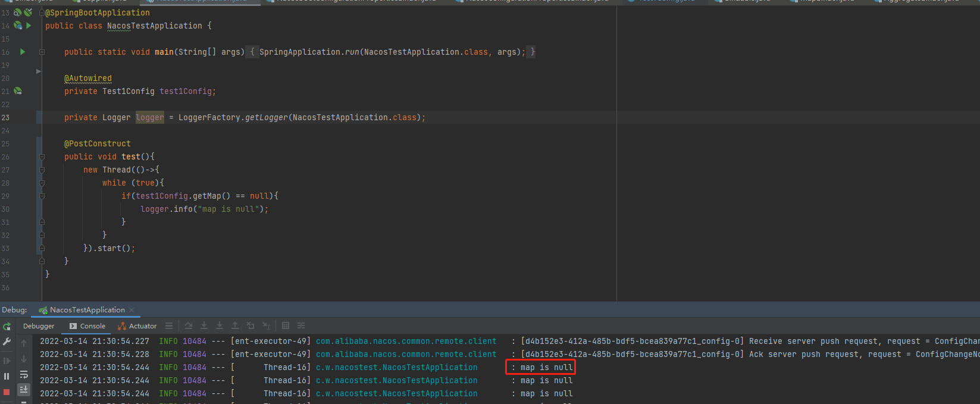Image resolution: width=980 pixels, height=404 pixels.
Task: Click Spring bean gutter icon on line 14
Action: point(18,26)
